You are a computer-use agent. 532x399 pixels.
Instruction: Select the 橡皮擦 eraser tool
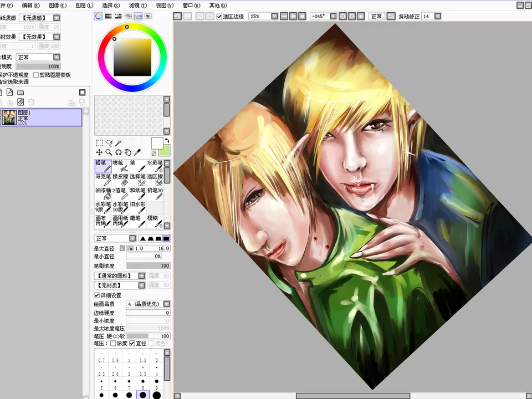tap(120, 180)
